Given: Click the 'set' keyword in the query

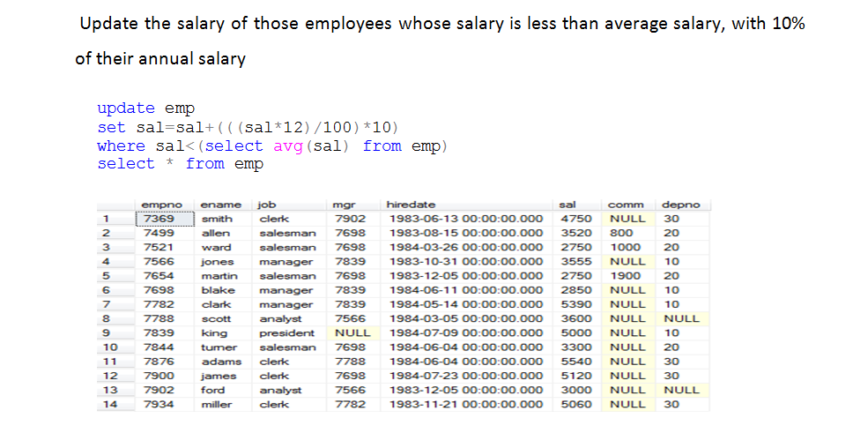Looking at the screenshot, I should point(111,127).
